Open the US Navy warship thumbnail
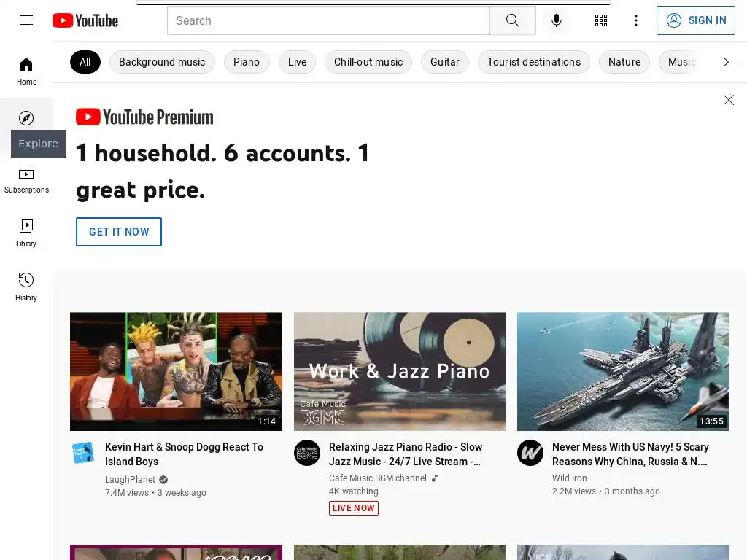The height and width of the screenshot is (560, 747). [623, 371]
